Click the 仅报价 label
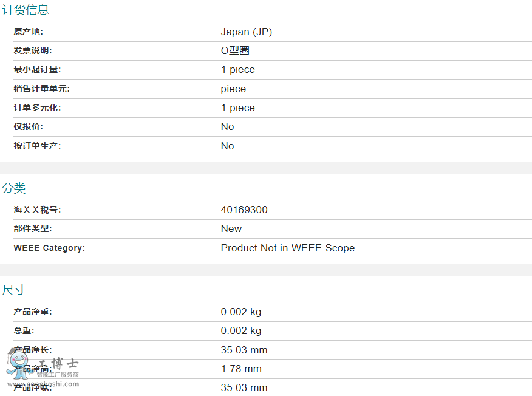The width and height of the screenshot is (532, 396). tap(29, 126)
